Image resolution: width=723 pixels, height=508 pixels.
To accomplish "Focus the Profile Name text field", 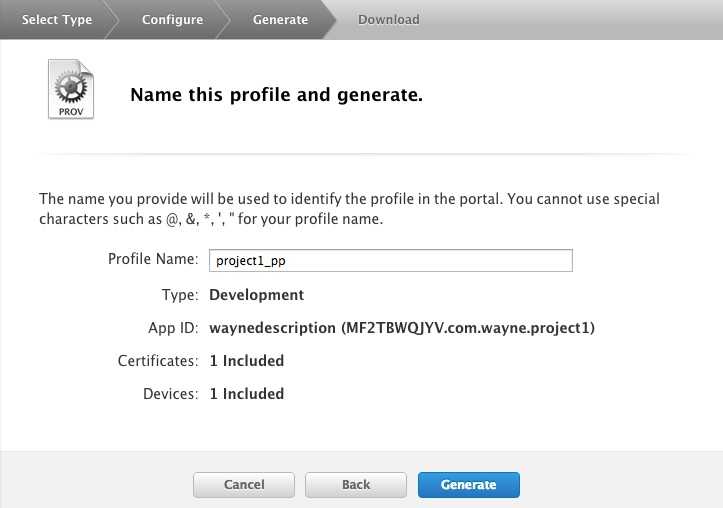I will pyautogui.click(x=390, y=261).
